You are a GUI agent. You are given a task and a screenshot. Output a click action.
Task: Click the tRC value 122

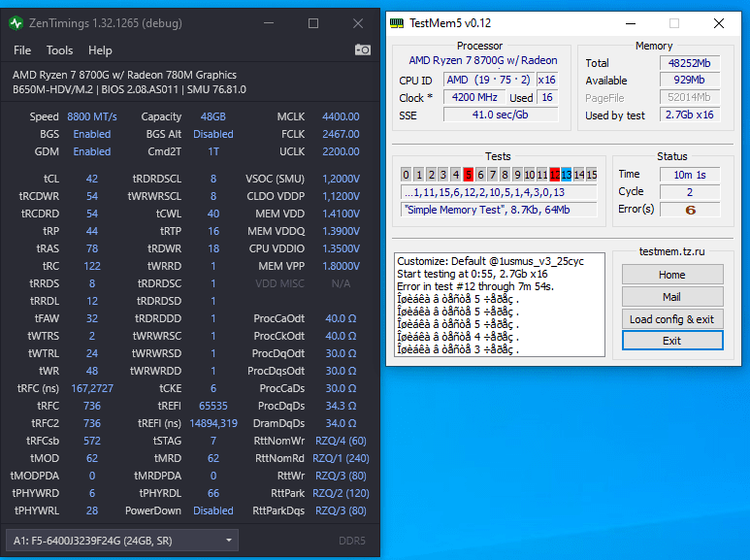[92, 266]
